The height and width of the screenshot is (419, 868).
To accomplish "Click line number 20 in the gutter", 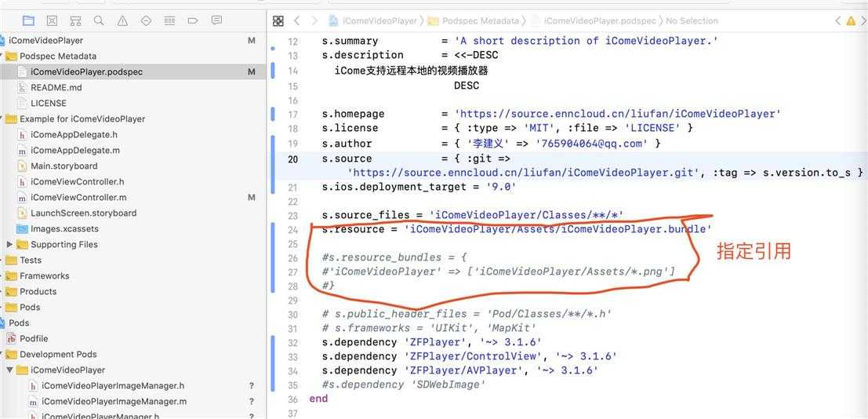I will 292,159.
